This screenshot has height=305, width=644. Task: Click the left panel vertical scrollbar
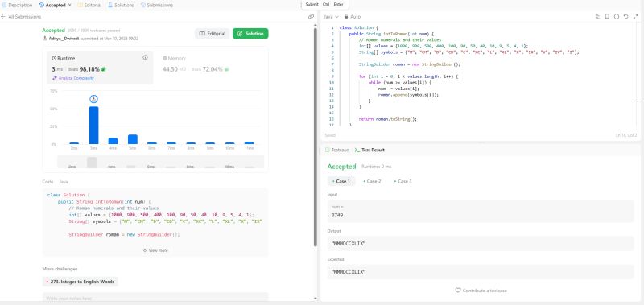[315, 137]
